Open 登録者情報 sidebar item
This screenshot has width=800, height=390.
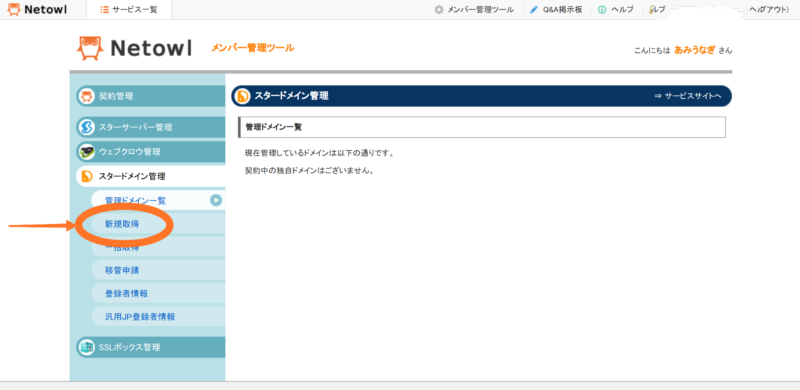pyautogui.click(x=158, y=294)
